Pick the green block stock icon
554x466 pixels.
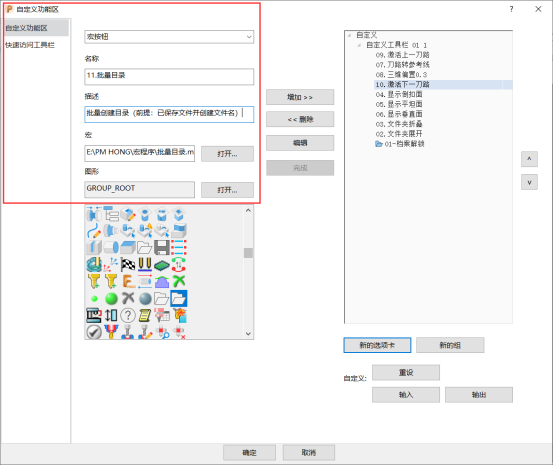[x=162, y=264]
